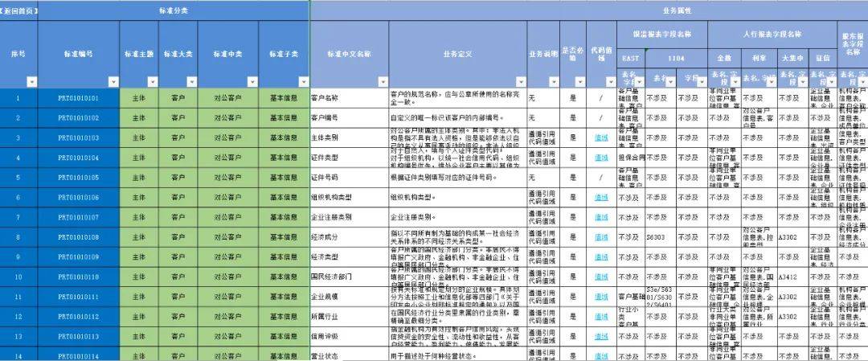Select the S6303 cell in 经济成分 row
The width and height of the screenshot is (868, 361).
coord(661,237)
